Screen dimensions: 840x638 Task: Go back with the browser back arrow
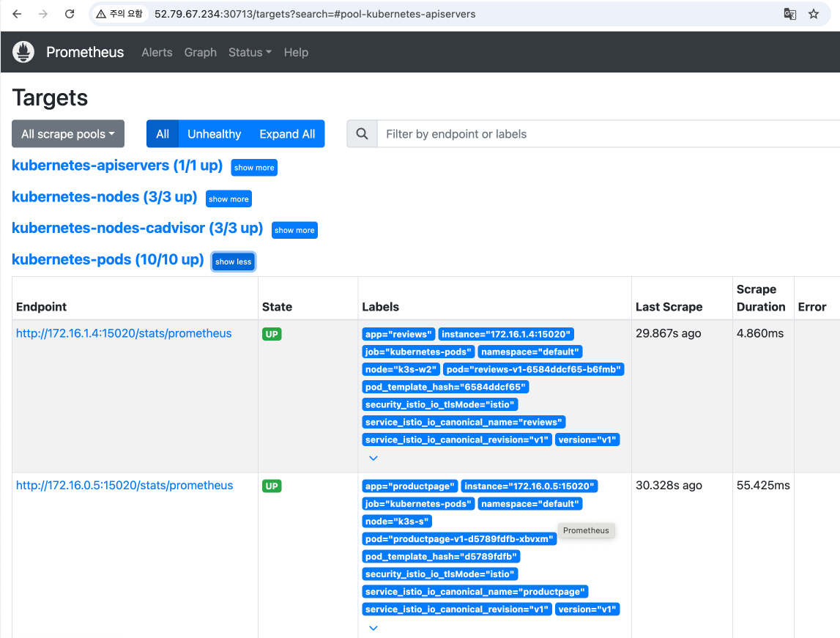[x=17, y=14]
